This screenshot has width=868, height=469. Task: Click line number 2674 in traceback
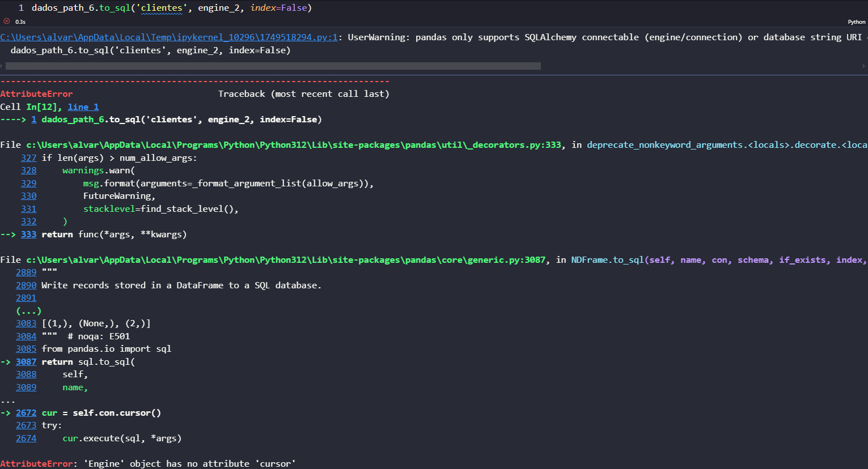[x=26, y=438]
